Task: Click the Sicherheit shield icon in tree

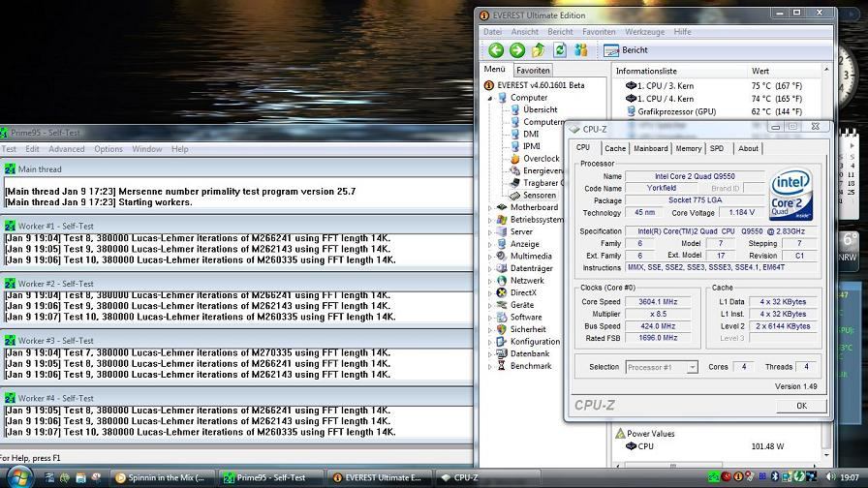Action: pos(502,329)
